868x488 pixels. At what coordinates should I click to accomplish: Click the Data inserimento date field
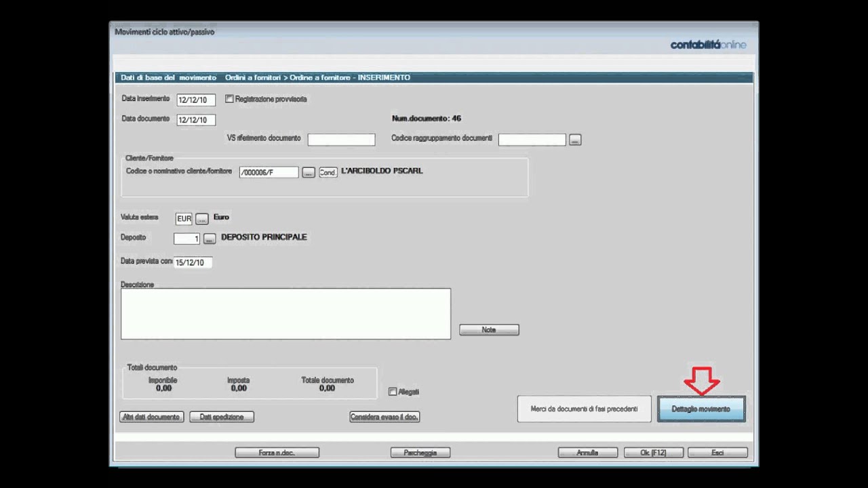tap(196, 100)
